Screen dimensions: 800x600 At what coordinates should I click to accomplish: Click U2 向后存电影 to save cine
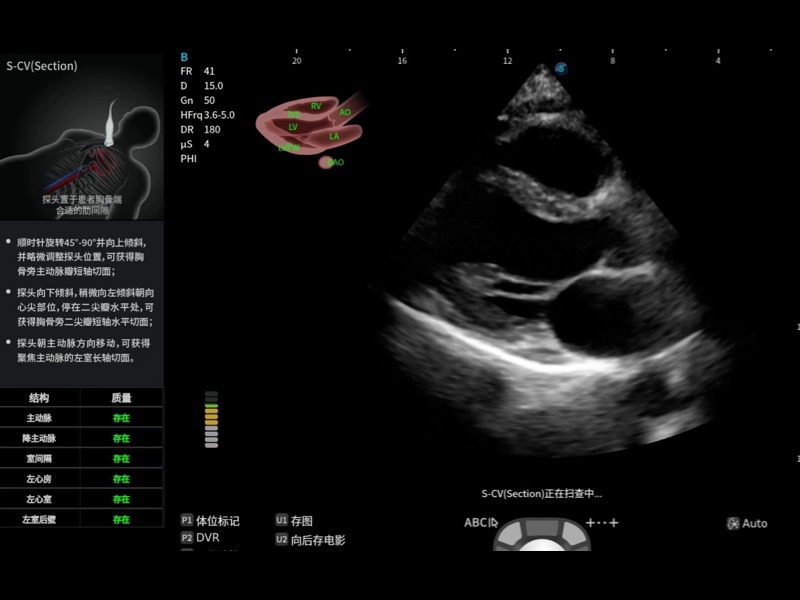point(311,540)
